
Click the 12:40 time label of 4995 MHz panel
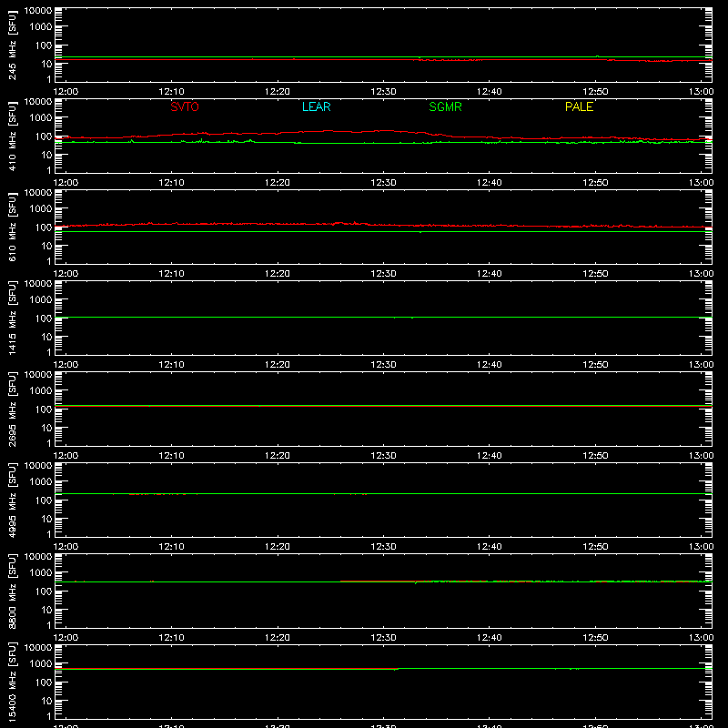490,547
